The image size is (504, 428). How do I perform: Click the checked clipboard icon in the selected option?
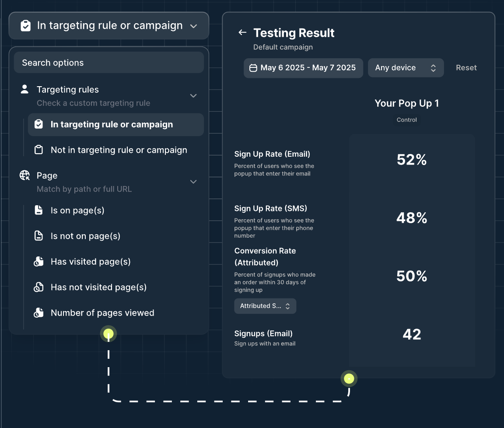tap(38, 124)
